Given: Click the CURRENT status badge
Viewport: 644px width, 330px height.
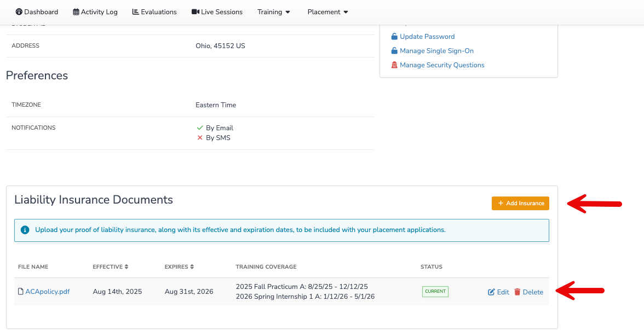Looking at the screenshot, I should point(435,291).
